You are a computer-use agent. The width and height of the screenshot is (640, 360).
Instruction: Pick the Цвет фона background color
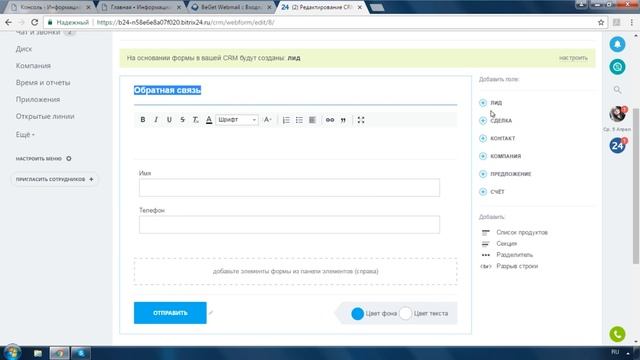[358, 313]
